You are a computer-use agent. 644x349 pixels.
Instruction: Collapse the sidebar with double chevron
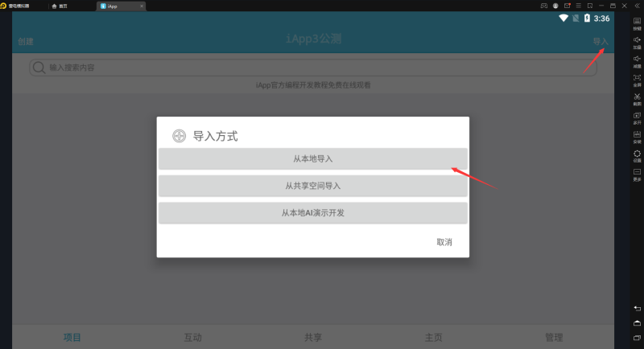coord(637,6)
